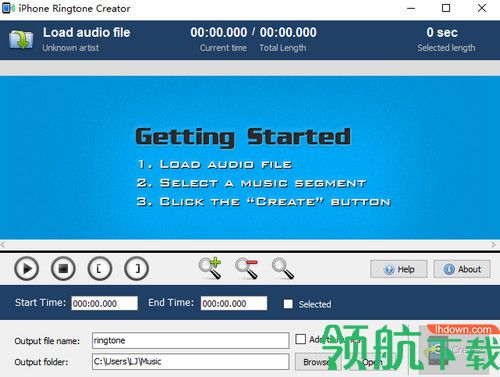
Task: Click the horizontal scrollbar right arrow
Action: pyautogui.click(x=494, y=244)
